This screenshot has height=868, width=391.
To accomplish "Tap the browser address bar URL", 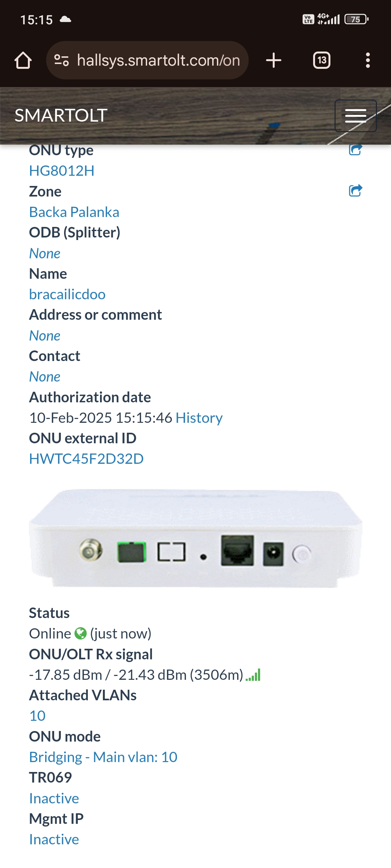I will [x=159, y=60].
